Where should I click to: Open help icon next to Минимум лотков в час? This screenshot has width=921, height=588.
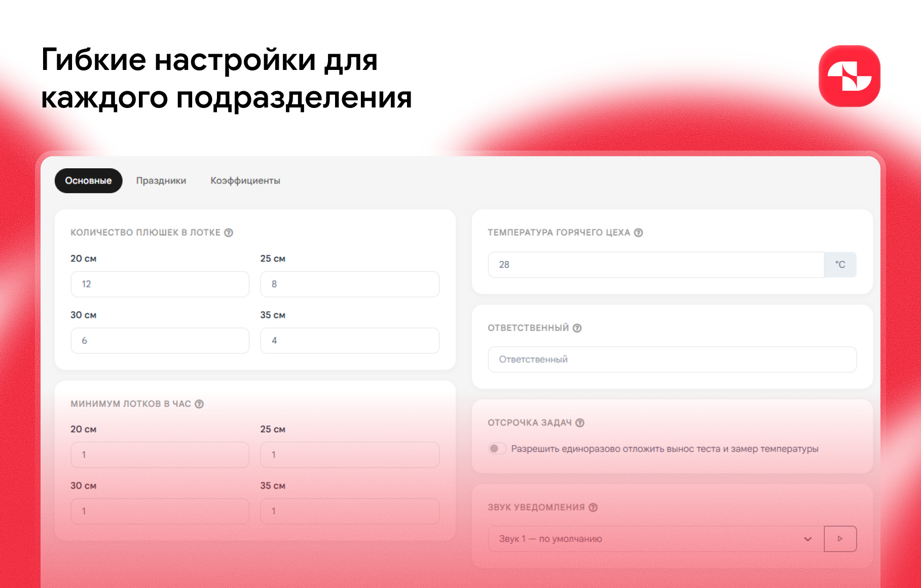coord(199,404)
